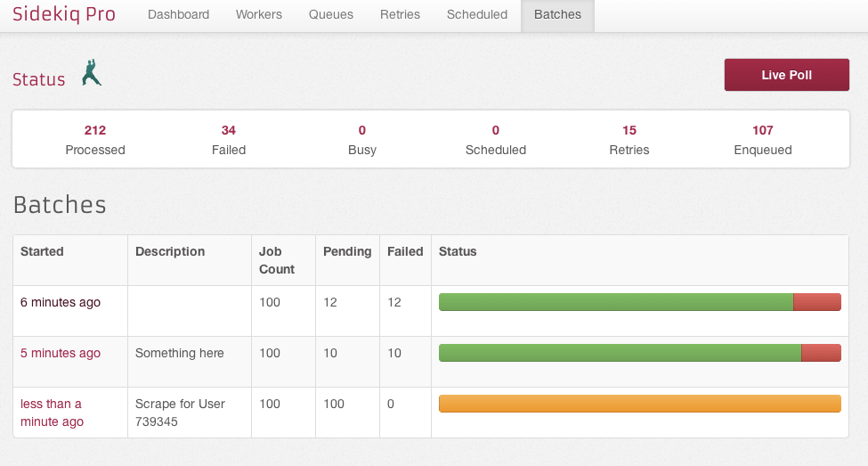Click the Enqueued count 107 stat
Screen dimensions: 868x466
[763, 130]
